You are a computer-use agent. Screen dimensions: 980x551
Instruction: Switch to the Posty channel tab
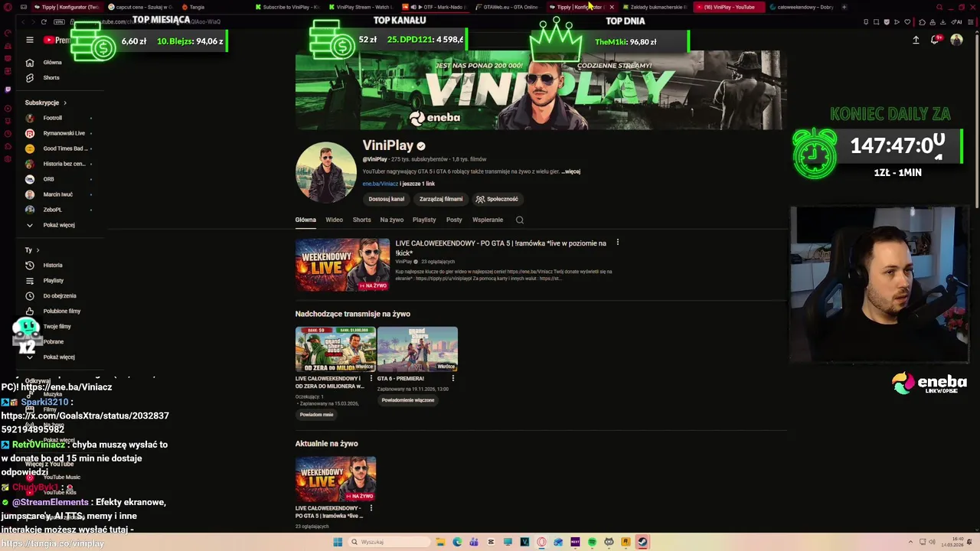pos(454,220)
